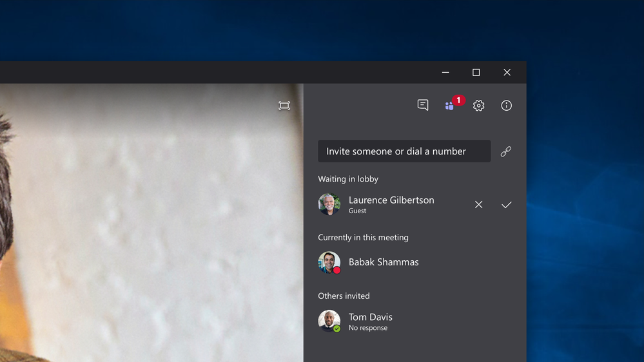Screen dimensions: 644x362
Task: Click the Waiting in lobby heading
Action: [x=348, y=179]
